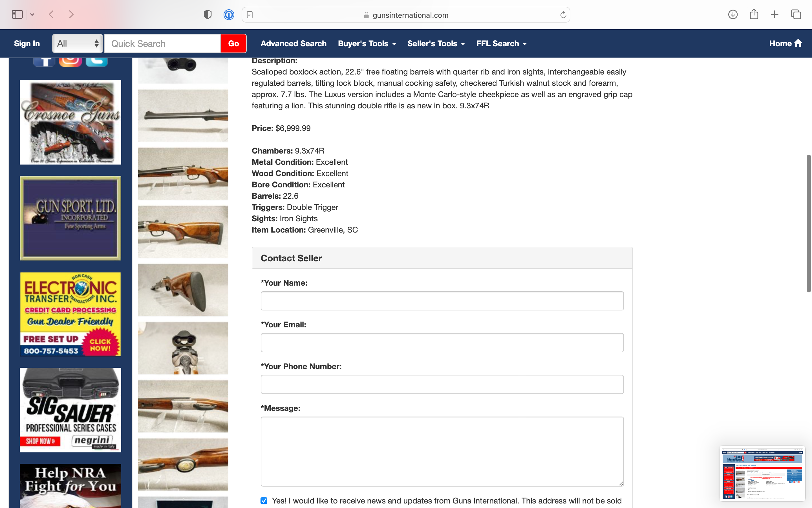This screenshot has width=812, height=508.
Task: Open Crosnoe Guns advertisement
Action: [x=70, y=122]
